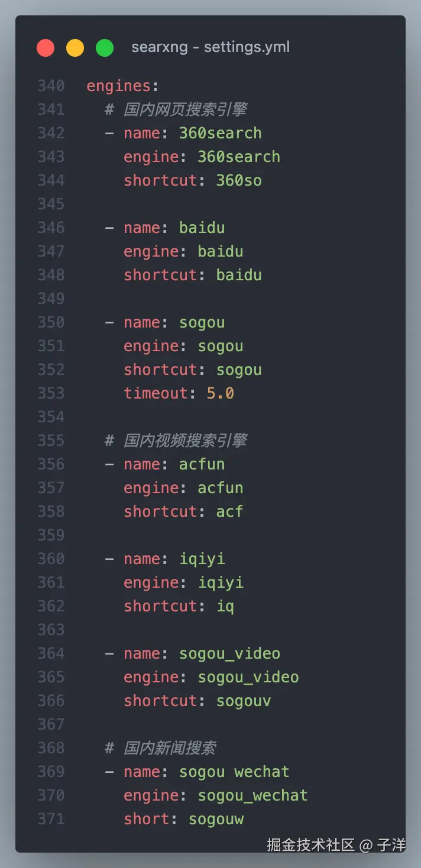Viewport: 421px width, 868px height.
Task: Click line number 342 in the gutter
Action: point(51,133)
